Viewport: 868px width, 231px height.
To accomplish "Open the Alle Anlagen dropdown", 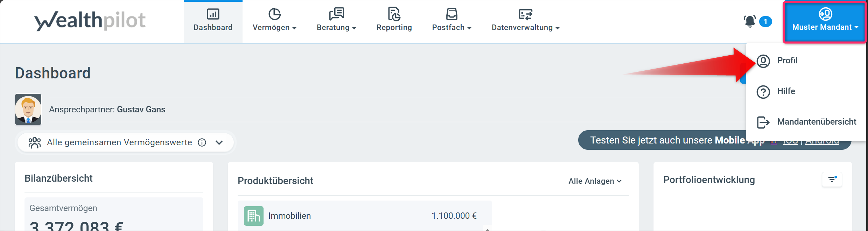I will point(595,181).
